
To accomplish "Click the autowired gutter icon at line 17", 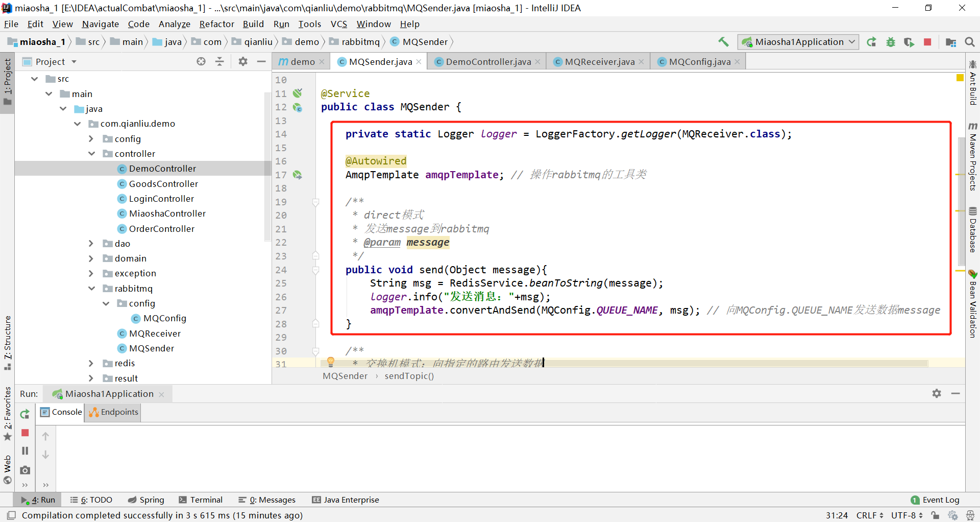I will tap(298, 175).
